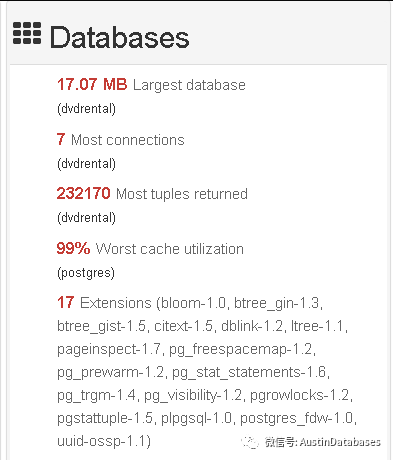
Task: Click the Databases panel heading
Action: [120, 37]
